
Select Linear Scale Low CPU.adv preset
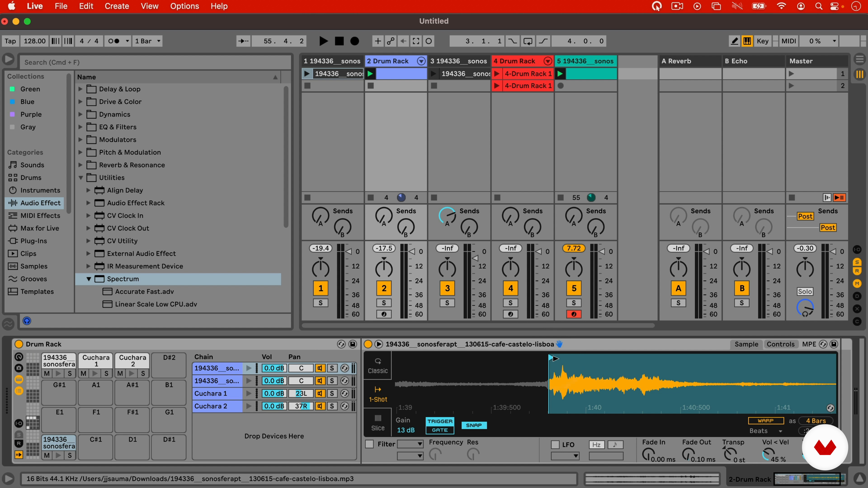[156, 304]
